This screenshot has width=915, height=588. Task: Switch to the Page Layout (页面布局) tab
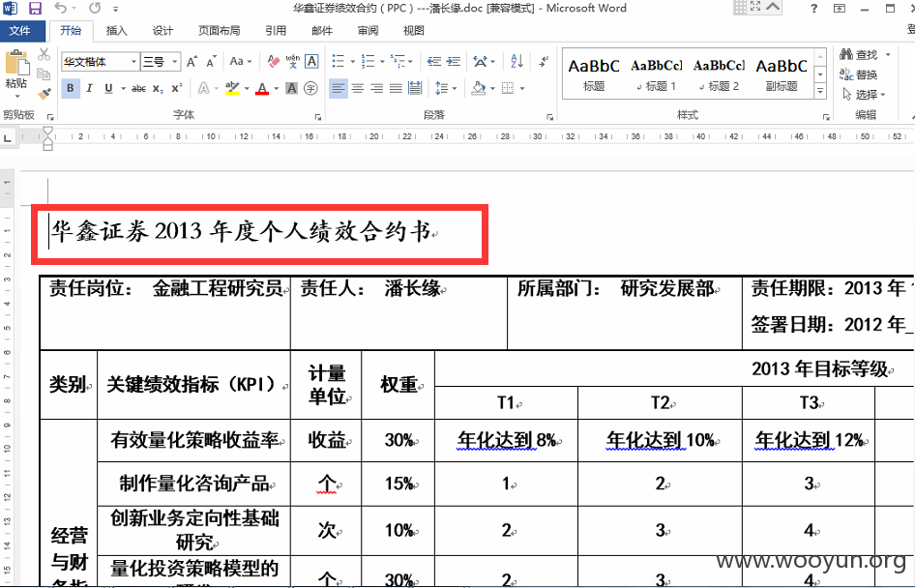pos(220,30)
